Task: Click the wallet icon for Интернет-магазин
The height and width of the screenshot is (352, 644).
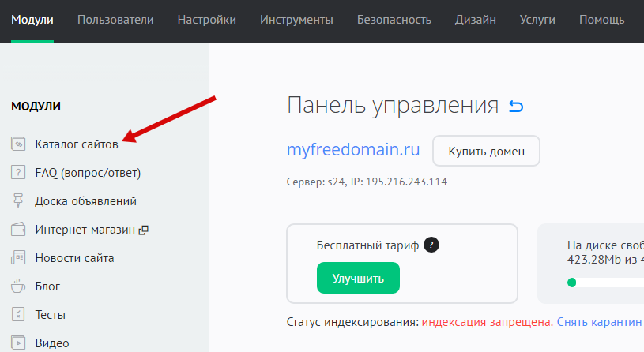Action: pyautogui.click(x=18, y=230)
